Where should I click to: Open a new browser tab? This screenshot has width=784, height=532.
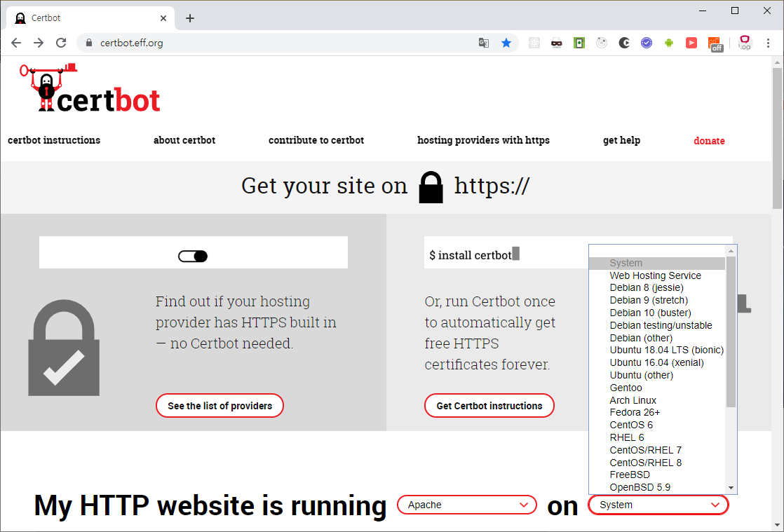pos(190,18)
